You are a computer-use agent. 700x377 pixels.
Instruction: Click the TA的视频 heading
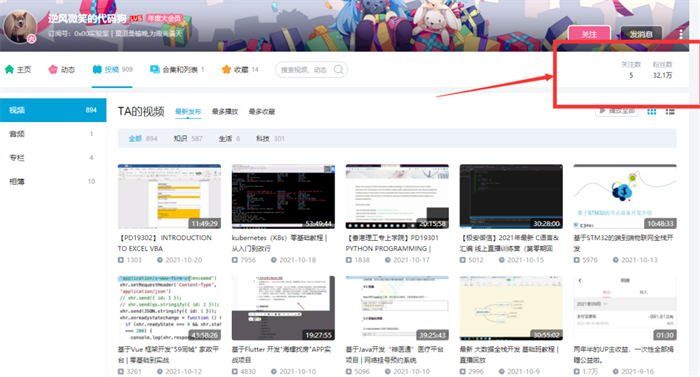pos(141,111)
